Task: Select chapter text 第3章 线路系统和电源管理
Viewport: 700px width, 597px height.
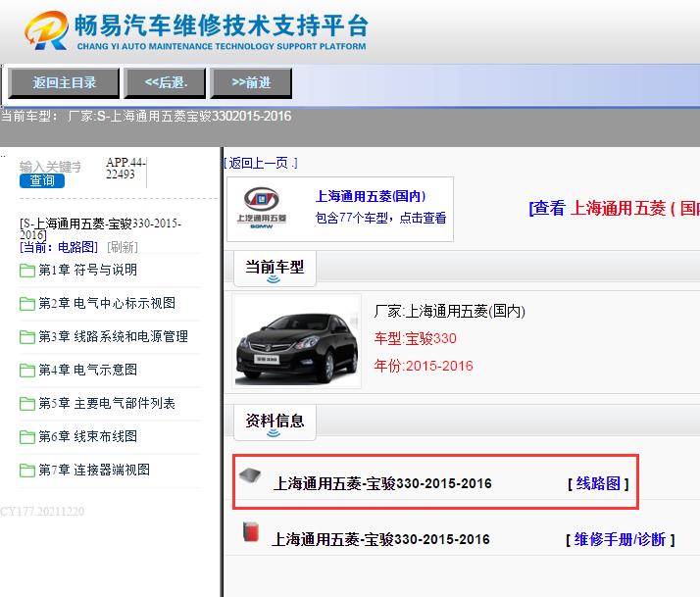Action: (x=113, y=336)
